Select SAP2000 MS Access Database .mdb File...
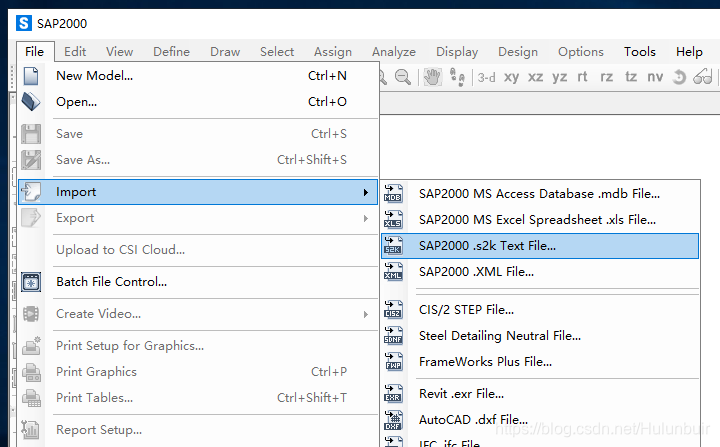The width and height of the screenshot is (720, 447). pos(540,194)
